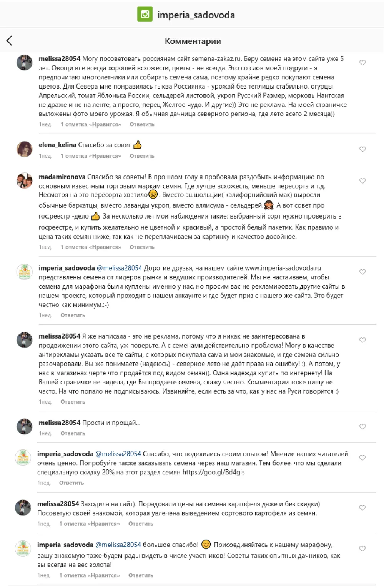Click the heart on the 'Прости и прощай...' comment
This screenshot has height=588, width=384.
point(362,426)
